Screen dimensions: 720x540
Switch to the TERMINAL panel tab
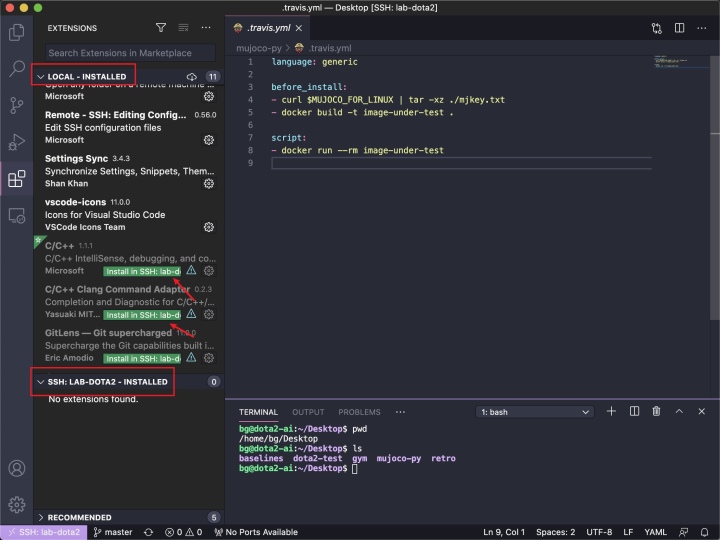coord(258,412)
